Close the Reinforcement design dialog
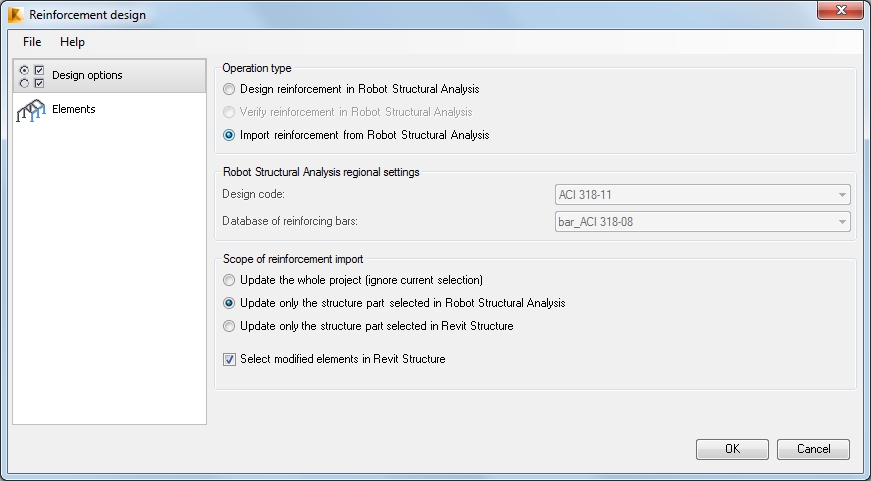Screen dimensions: 871x481 (x=840, y=11)
